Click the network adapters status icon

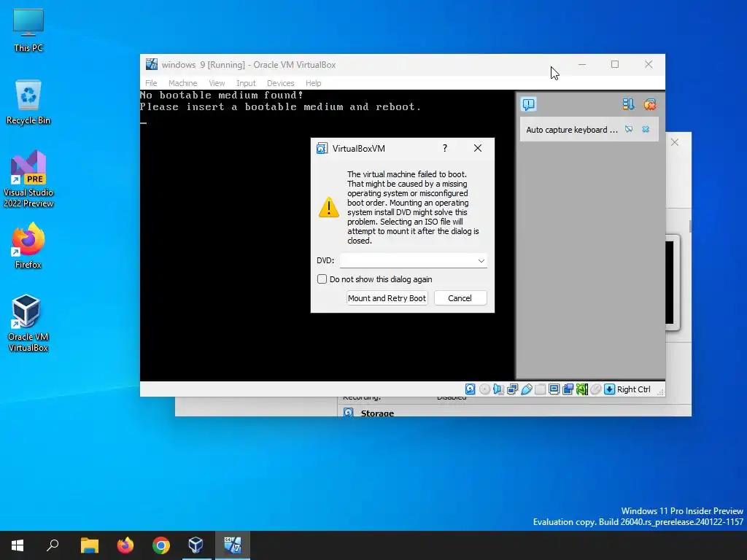[x=513, y=389]
